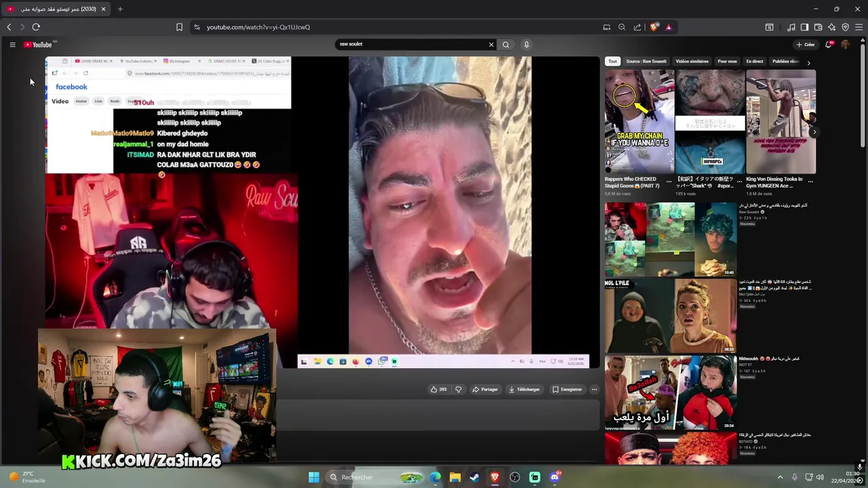
Task: Open the King Von Dissing Tooka short
Action: point(781,122)
